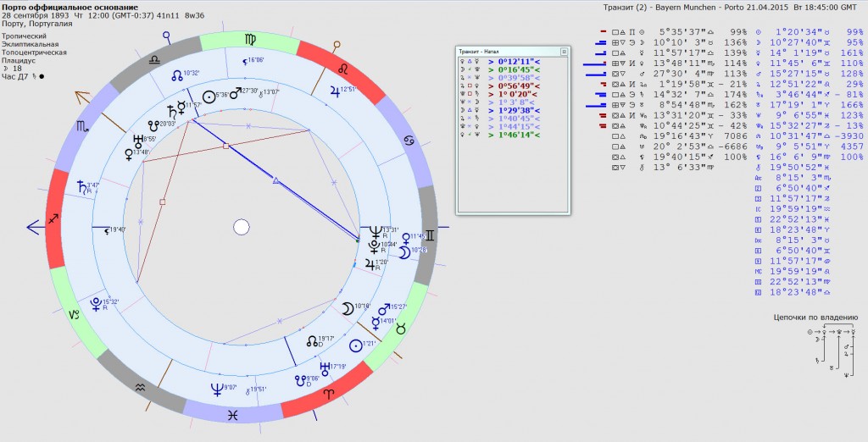Click transit Saturn glyph at 3°47' Sagittarius
Viewport: 868px width, 442px height.
coord(82,187)
